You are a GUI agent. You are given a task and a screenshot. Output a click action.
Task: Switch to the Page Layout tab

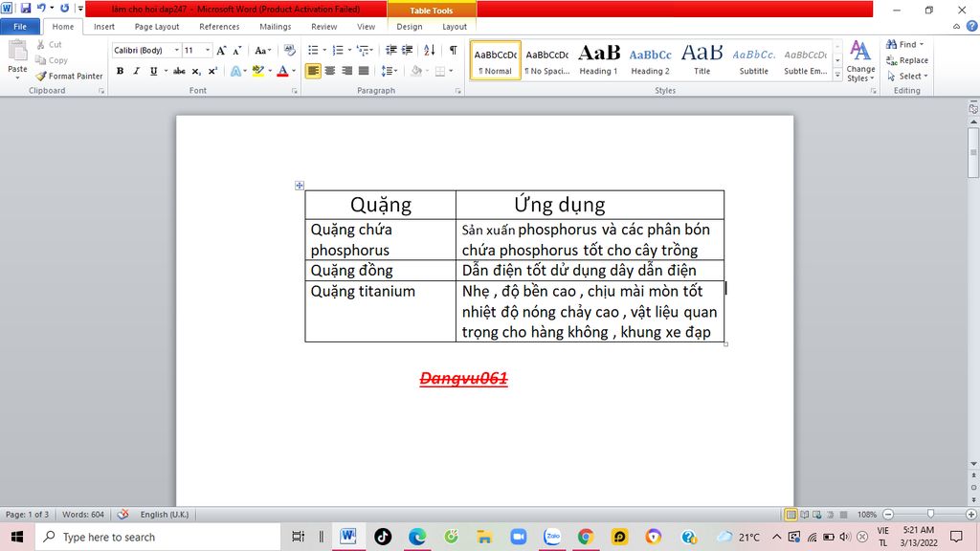157,27
